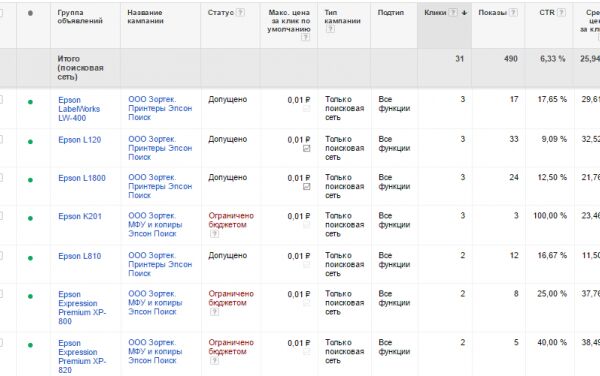This screenshot has width=600, height=376.
Task: Edit 0,01 ₽ bid in Epson L810 row
Action: [x=298, y=256]
